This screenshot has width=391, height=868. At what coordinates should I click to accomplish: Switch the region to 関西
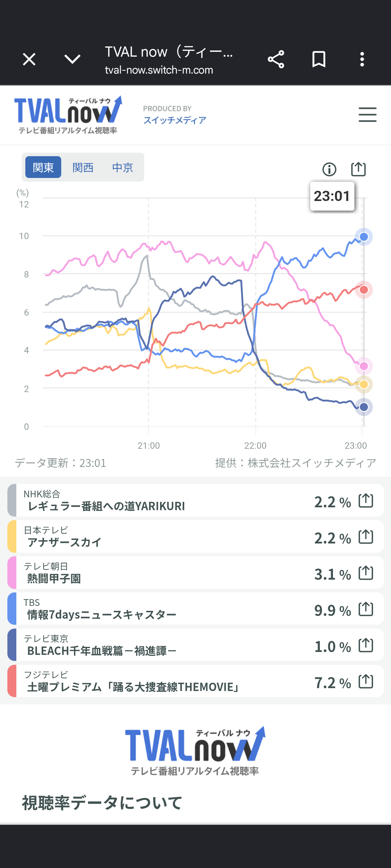[83, 167]
